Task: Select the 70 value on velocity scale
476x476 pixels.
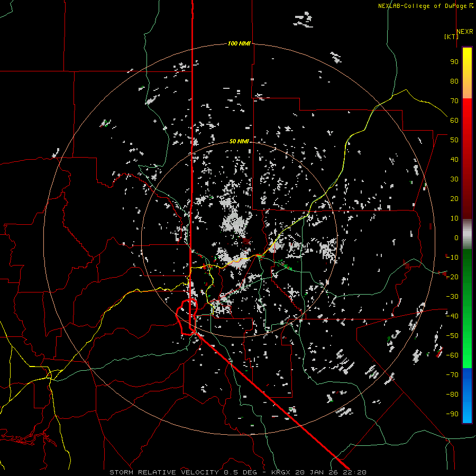Action: point(454,101)
